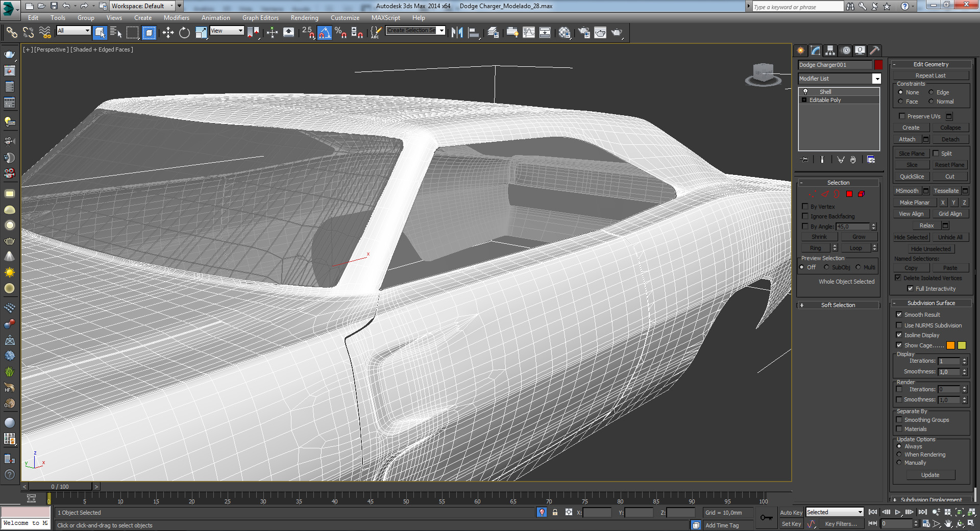Expand the Soft Selection rollout
The width and height of the screenshot is (980, 531).
pyautogui.click(x=838, y=305)
